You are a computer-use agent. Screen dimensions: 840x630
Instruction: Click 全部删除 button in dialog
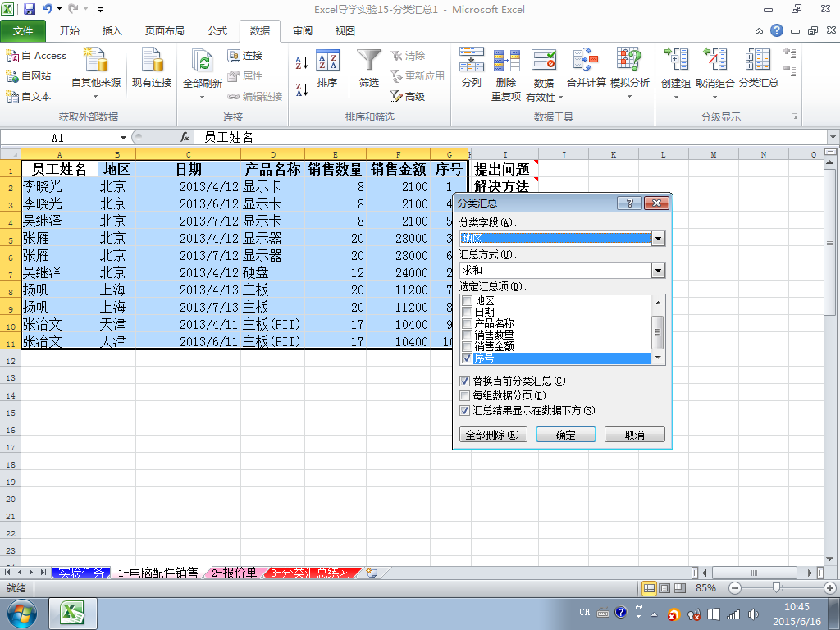pyautogui.click(x=493, y=435)
